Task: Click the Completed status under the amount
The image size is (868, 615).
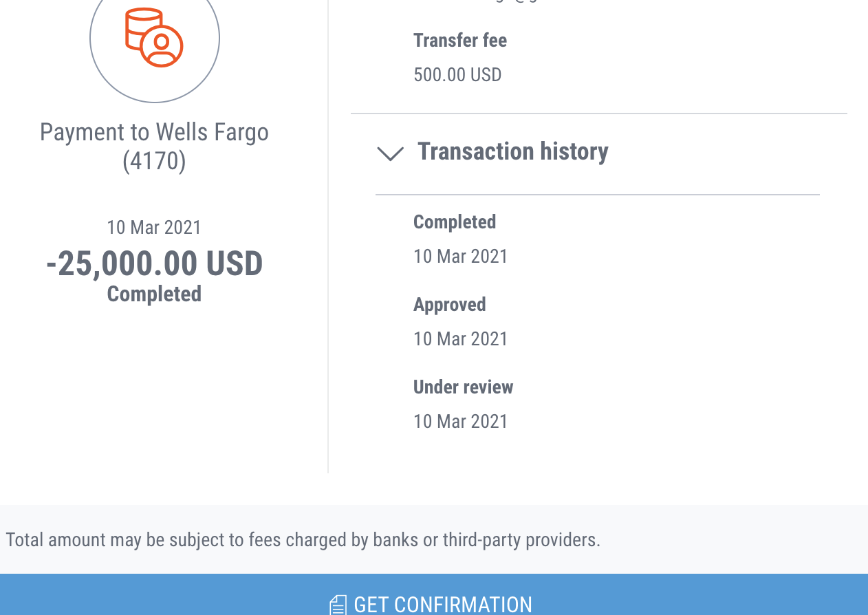Action: (154, 294)
